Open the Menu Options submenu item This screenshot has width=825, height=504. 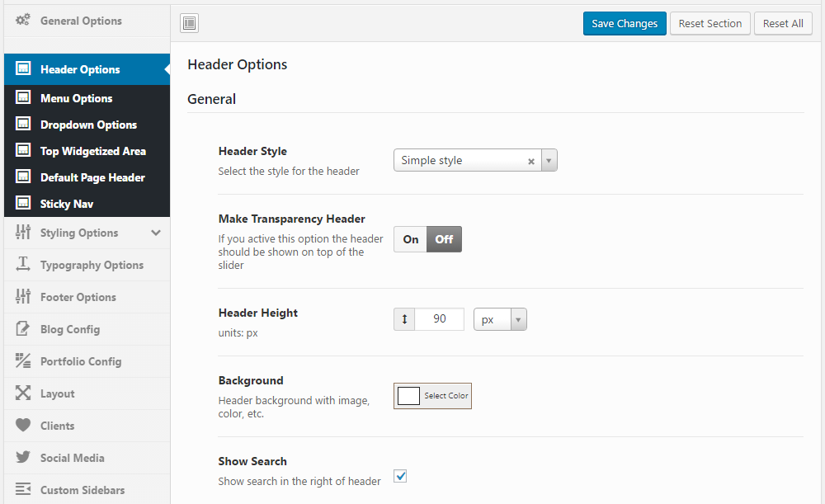(76, 98)
